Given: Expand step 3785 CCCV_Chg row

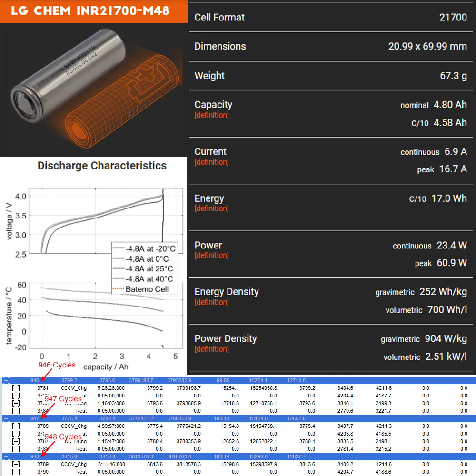Looking at the screenshot, I should click(x=16, y=426).
